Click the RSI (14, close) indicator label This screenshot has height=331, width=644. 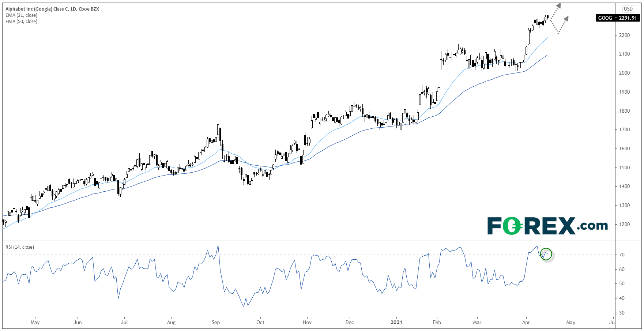[x=20, y=247]
